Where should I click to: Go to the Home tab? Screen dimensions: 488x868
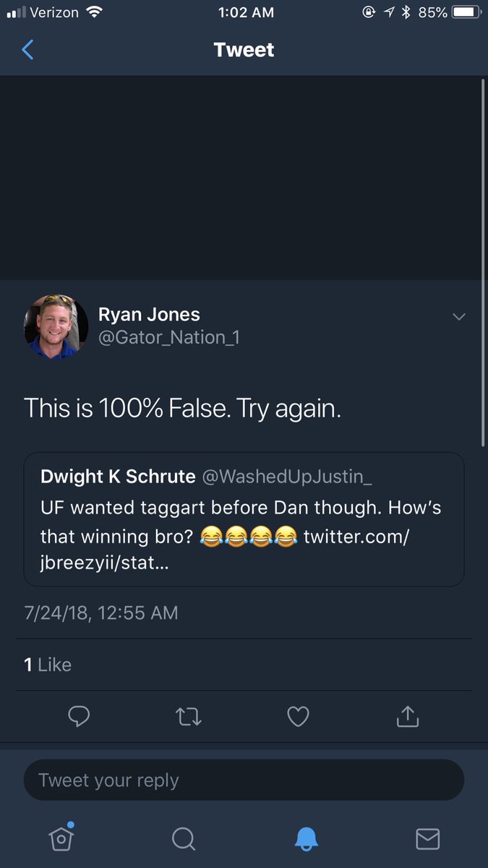click(61, 838)
